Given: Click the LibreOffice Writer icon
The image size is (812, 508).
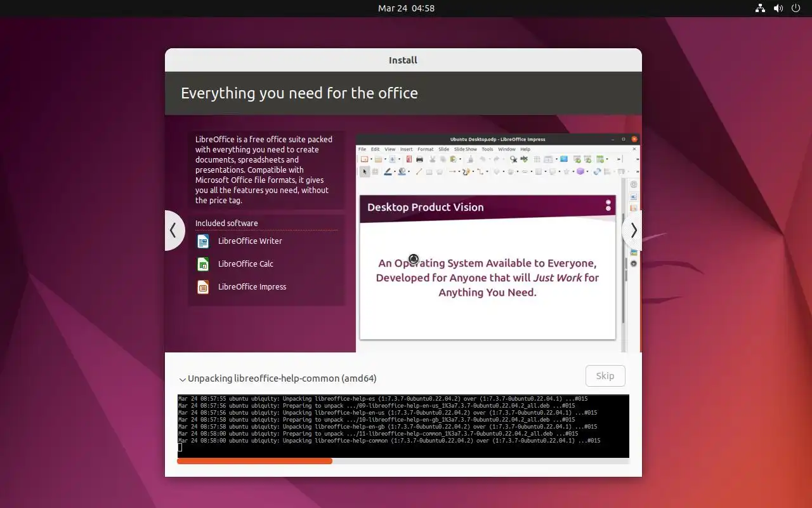Looking at the screenshot, I should [x=203, y=241].
